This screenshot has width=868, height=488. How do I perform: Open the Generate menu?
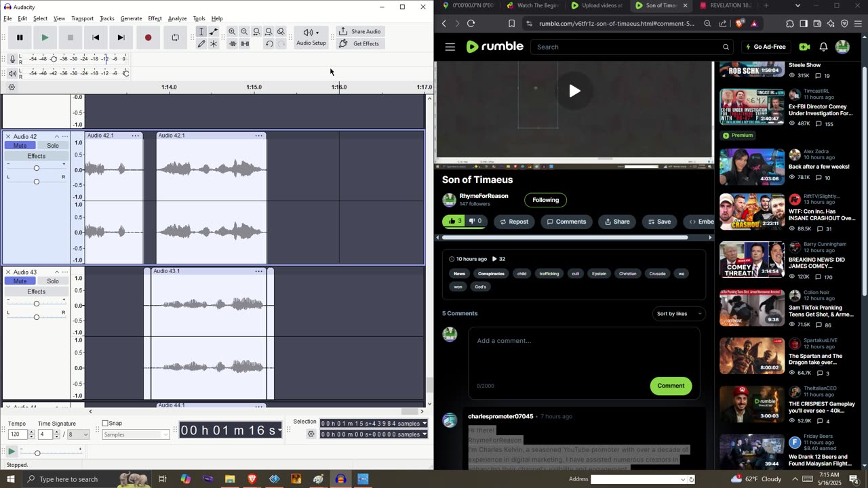(x=131, y=18)
